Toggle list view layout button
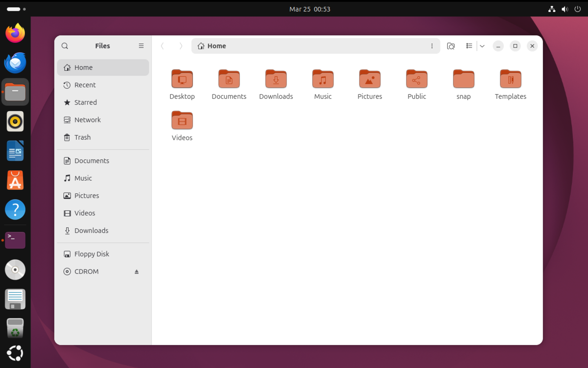Viewport: 588px width, 368px height. (x=469, y=46)
